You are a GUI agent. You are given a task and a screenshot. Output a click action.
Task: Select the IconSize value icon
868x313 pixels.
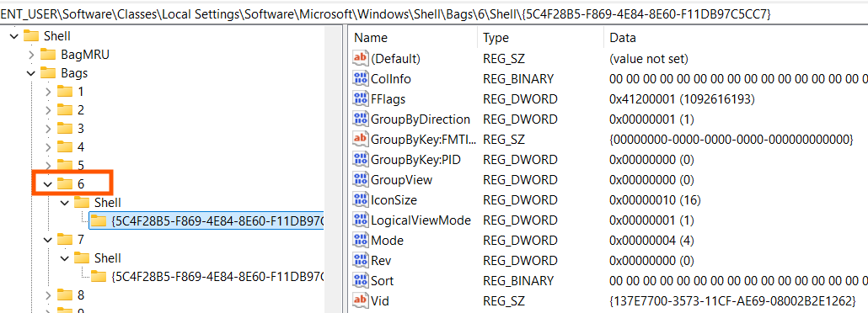tap(361, 199)
